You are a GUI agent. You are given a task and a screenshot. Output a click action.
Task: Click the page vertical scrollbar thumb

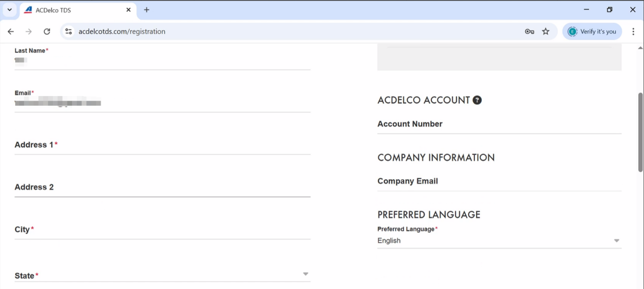(x=640, y=132)
